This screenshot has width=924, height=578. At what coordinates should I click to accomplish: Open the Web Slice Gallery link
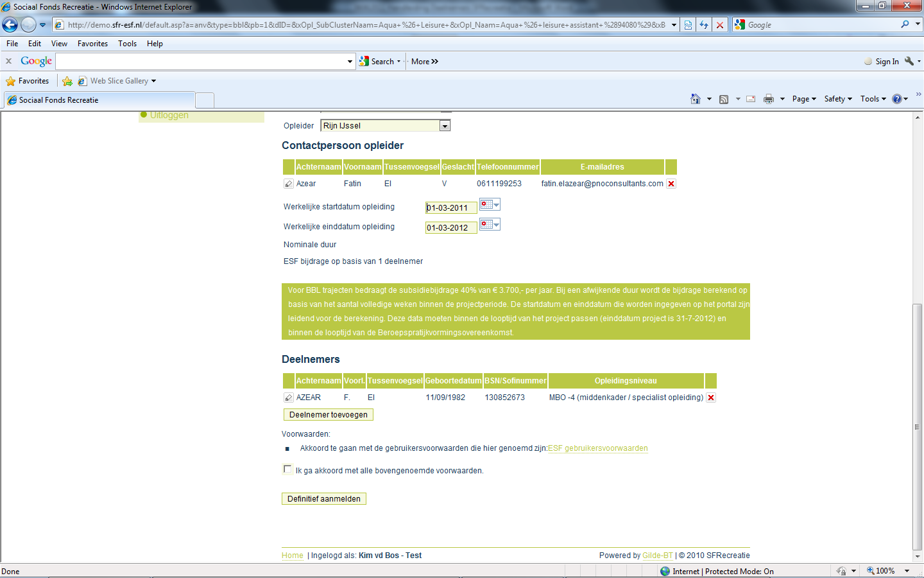117,81
